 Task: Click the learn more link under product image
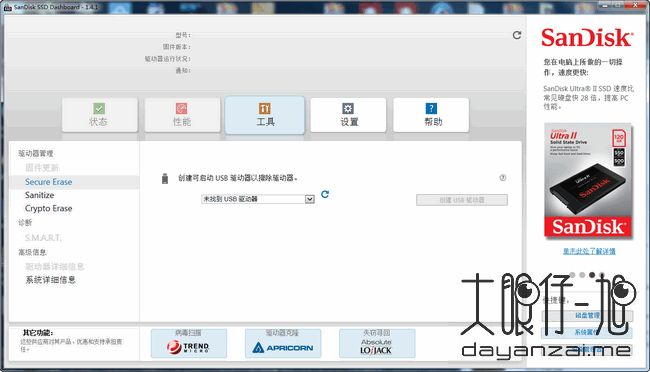(x=589, y=251)
